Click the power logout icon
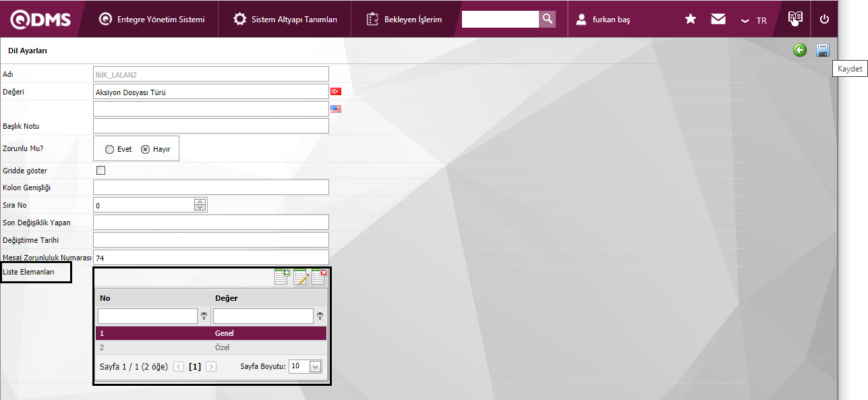This screenshot has width=868, height=400. pos(824,19)
